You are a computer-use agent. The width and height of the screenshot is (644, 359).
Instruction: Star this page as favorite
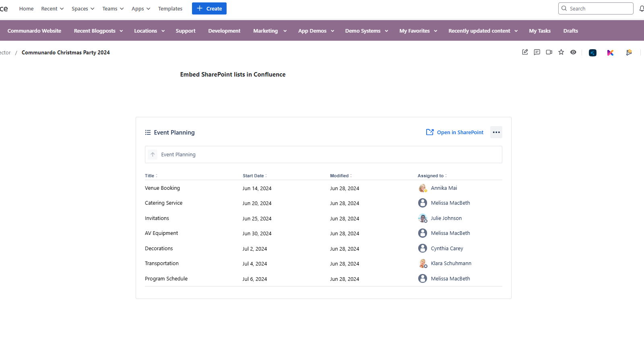click(x=561, y=52)
